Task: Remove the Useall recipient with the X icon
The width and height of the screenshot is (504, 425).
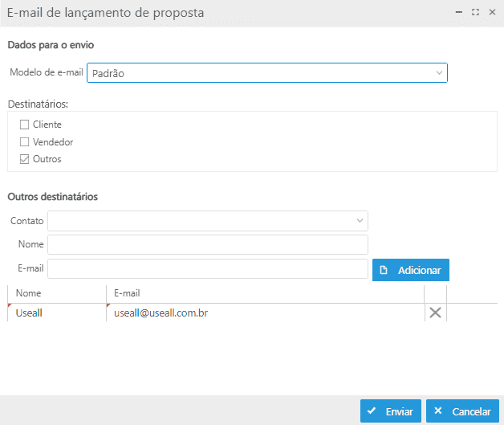Action: [435, 313]
